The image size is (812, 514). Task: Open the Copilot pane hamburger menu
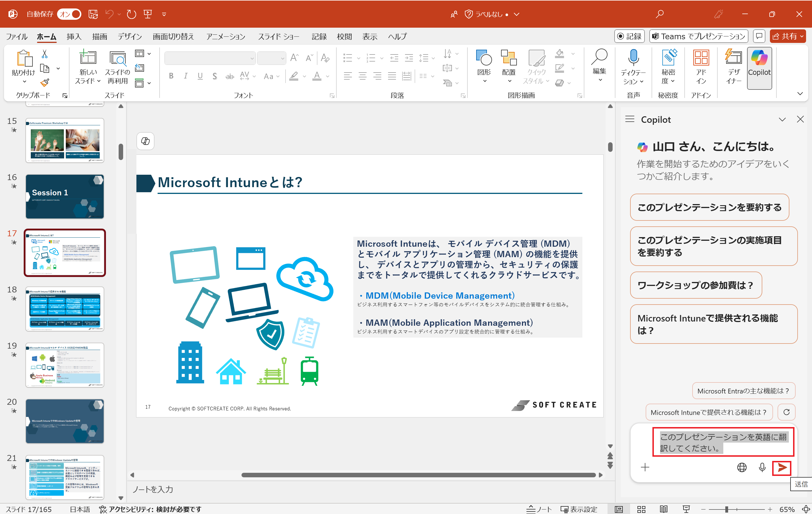pos(630,119)
